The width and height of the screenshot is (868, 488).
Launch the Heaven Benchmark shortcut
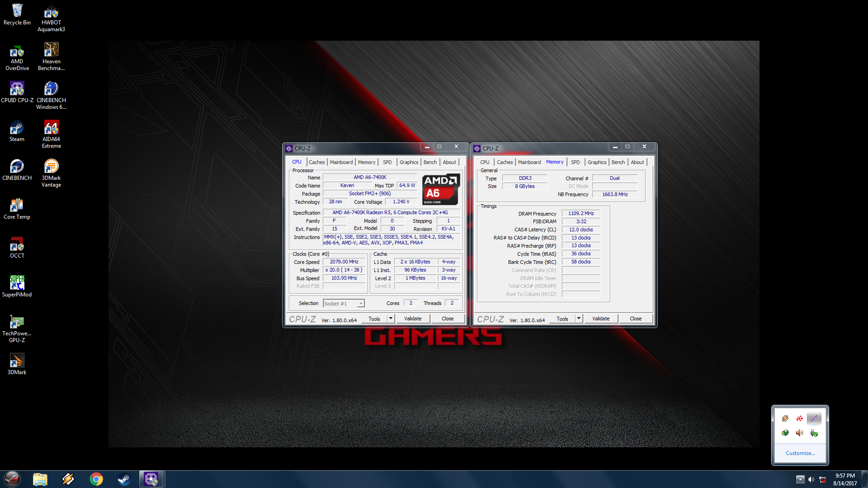(51, 57)
